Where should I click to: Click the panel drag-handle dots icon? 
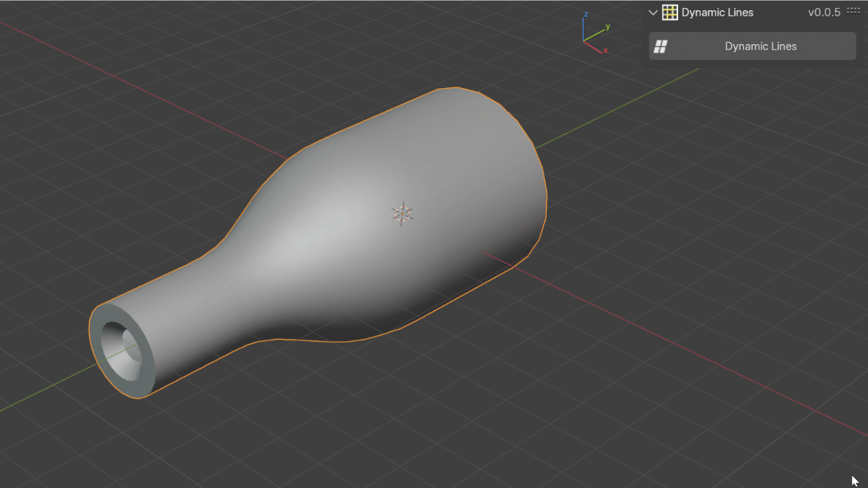point(853,11)
